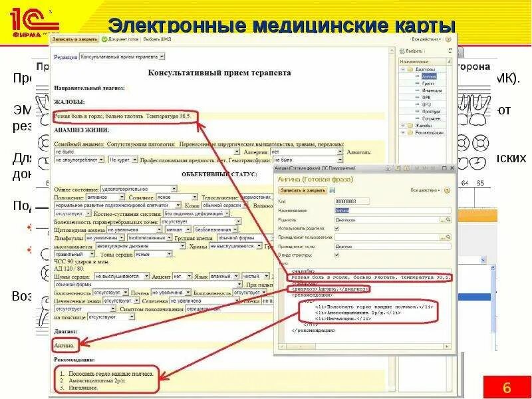This screenshot has height=399, width=532.
Task: Open the 'Лимфоузлы' dropdown 'не увеличены'
Action: pyautogui.click(x=122, y=238)
